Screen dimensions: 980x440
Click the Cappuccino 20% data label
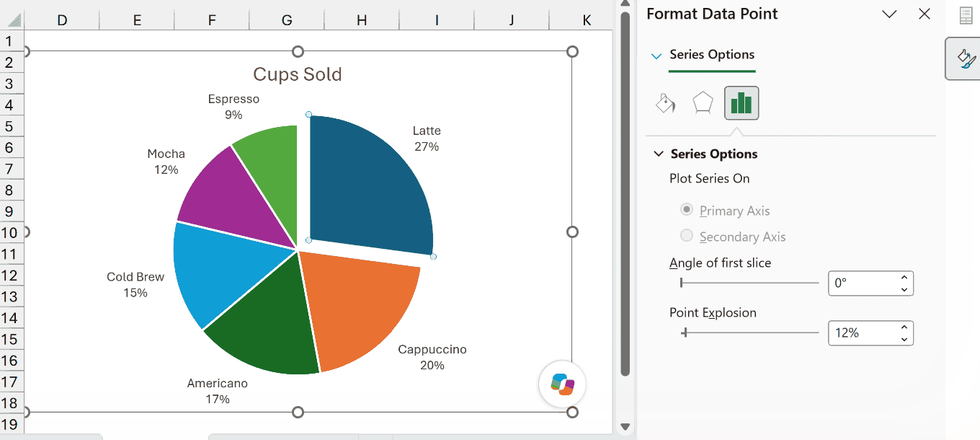click(432, 357)
